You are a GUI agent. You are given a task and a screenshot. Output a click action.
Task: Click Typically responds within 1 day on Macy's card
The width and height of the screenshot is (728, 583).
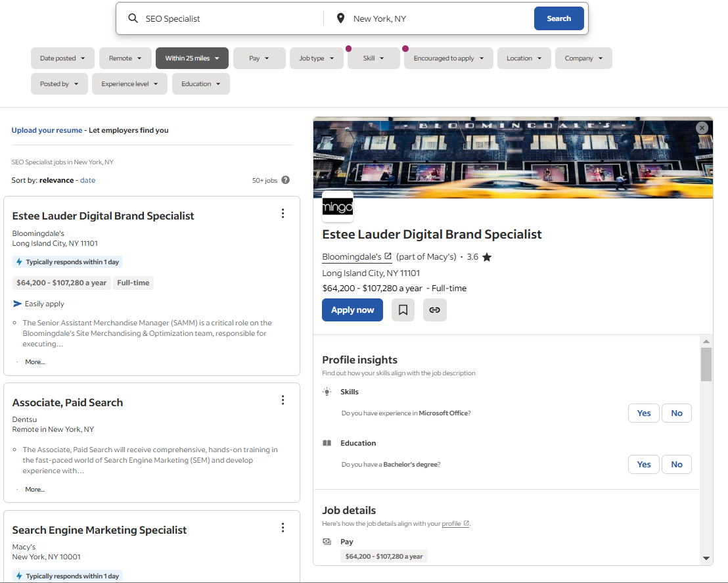click(68, 576)
